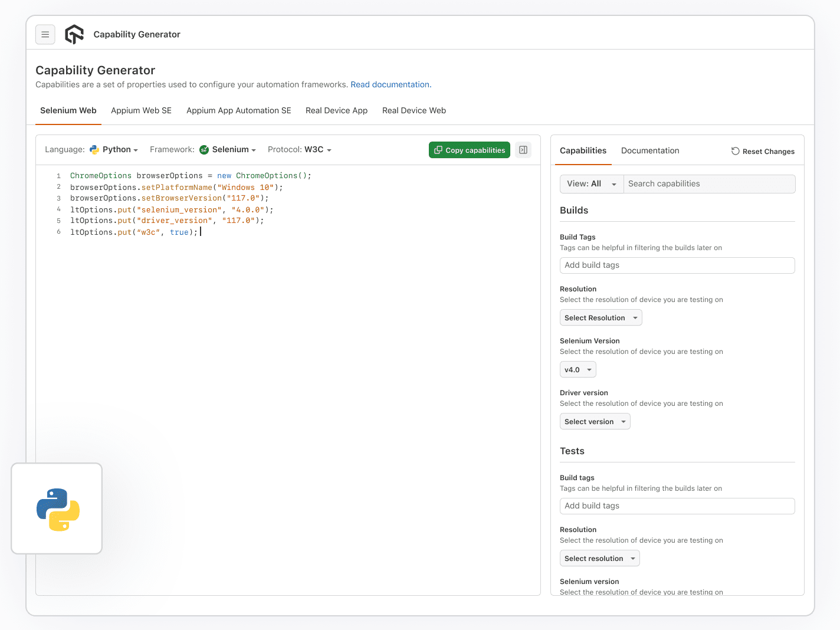Screen dimensions: 840x630
Task: Open Select resolution dropdown under Tests
Action: (x=600, y=559)
